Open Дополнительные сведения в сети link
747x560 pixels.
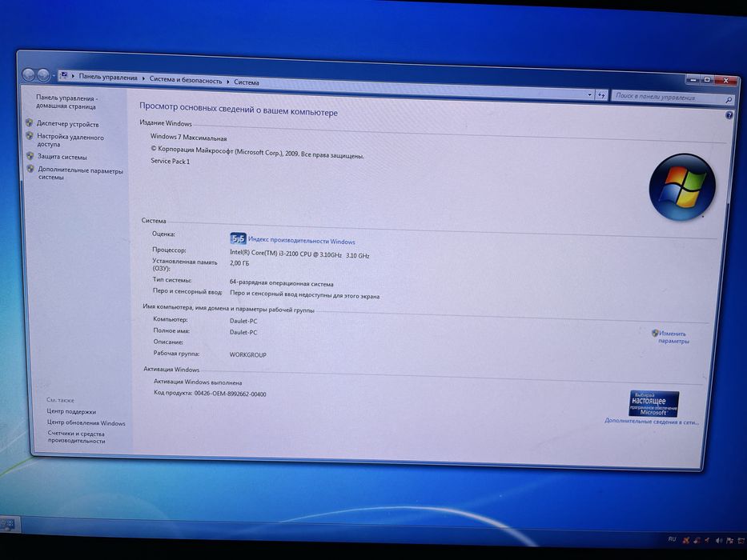point(652,422)
